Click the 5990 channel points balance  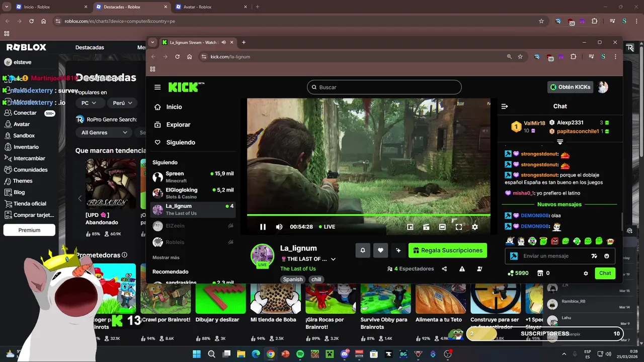pos(518,273)
